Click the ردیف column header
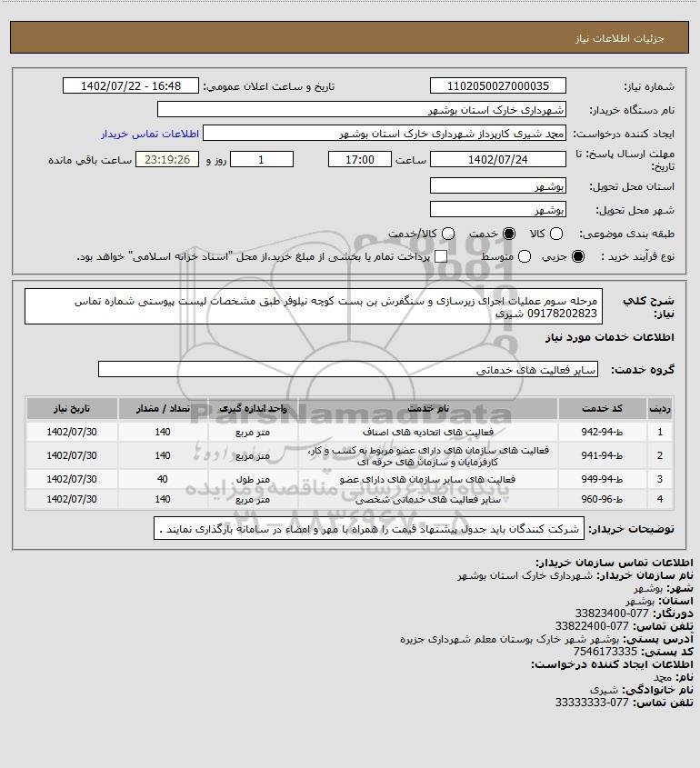Image resolution: width=700 pixels, height=768 pixels. click(x=660, y=408)
